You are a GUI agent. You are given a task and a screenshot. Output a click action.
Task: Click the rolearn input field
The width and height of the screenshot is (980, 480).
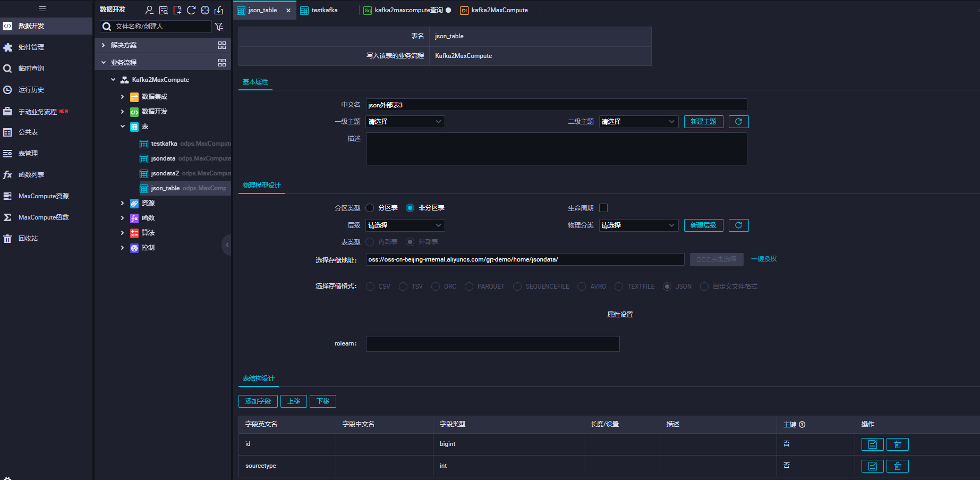pyautogui.click(x=492, y=344)
